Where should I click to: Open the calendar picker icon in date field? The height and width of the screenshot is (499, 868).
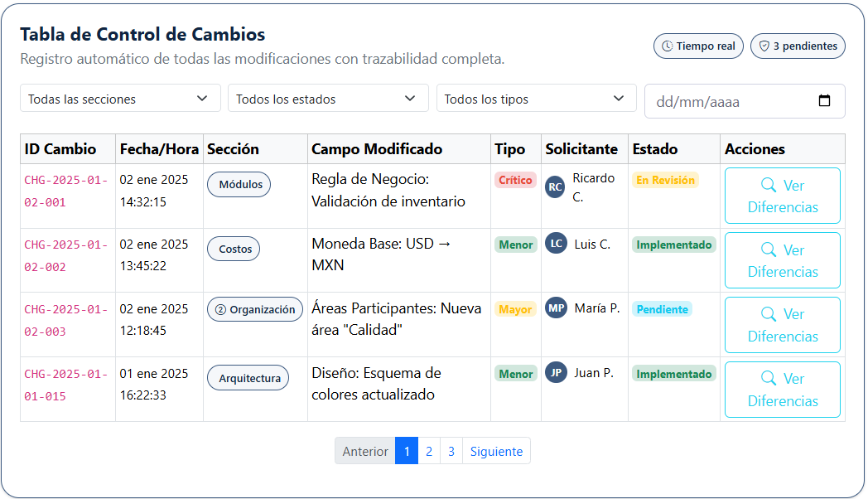[824, 101]
